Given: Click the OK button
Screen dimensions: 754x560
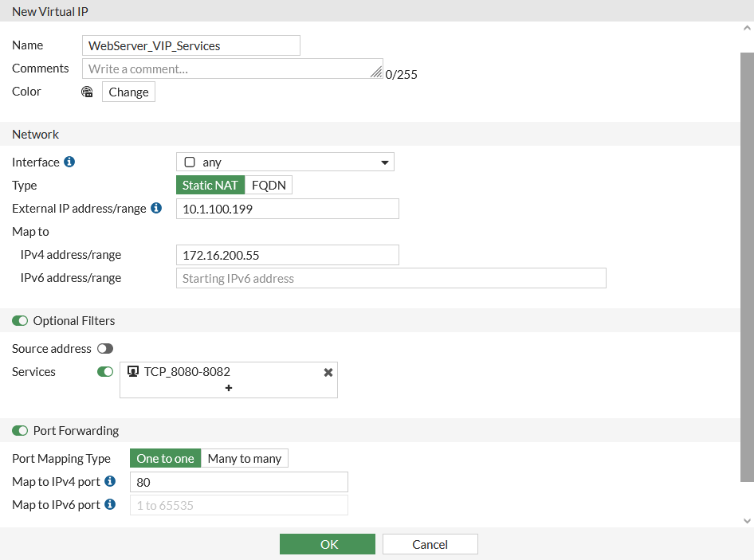Looking at the screenshot, I should tap(327, 544).
